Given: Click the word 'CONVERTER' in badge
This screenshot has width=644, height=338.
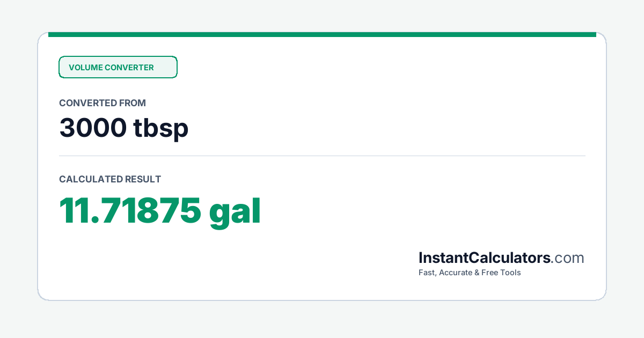Looking at the screenshot, I should pyautogui.click(x=129, y=68).
